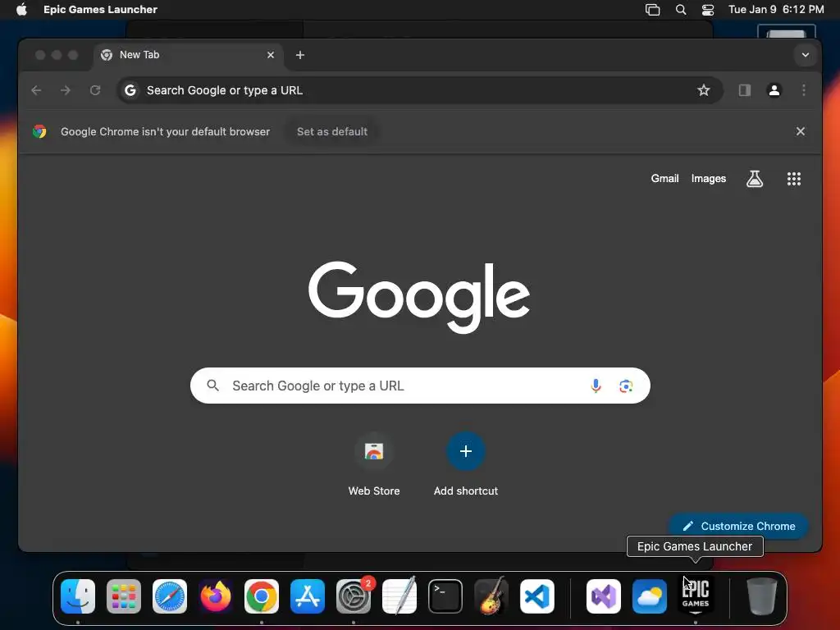The image size is (840, 630).
Task: Open the Chrome profile avatar
Action: click(x=774, y=90)
